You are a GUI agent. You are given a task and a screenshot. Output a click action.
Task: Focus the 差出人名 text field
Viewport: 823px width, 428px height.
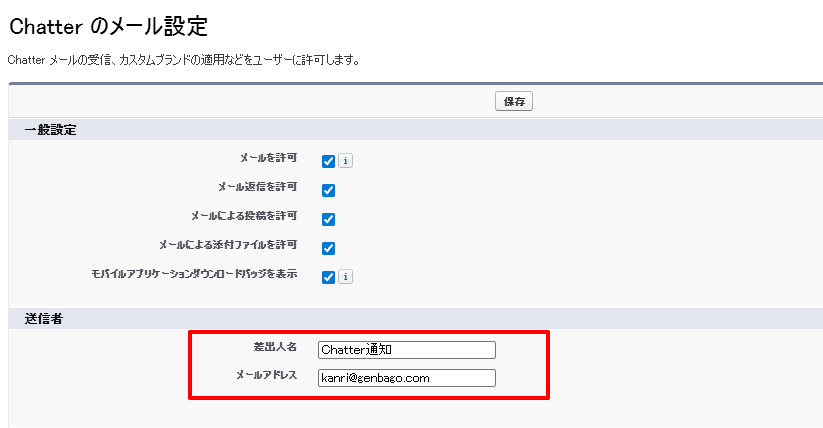pyautogui.click(x=406, y=350)
